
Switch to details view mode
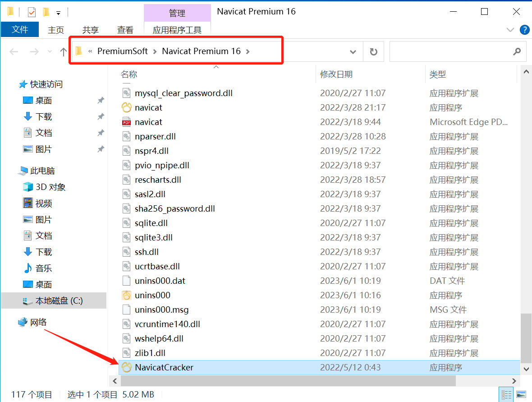[x=507, y=394]
